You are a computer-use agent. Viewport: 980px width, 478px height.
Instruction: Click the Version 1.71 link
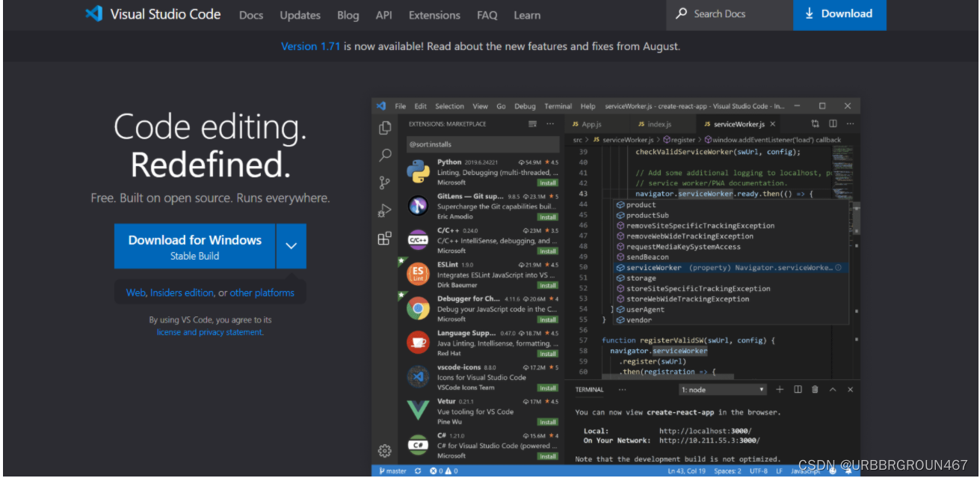click(310, 46)
